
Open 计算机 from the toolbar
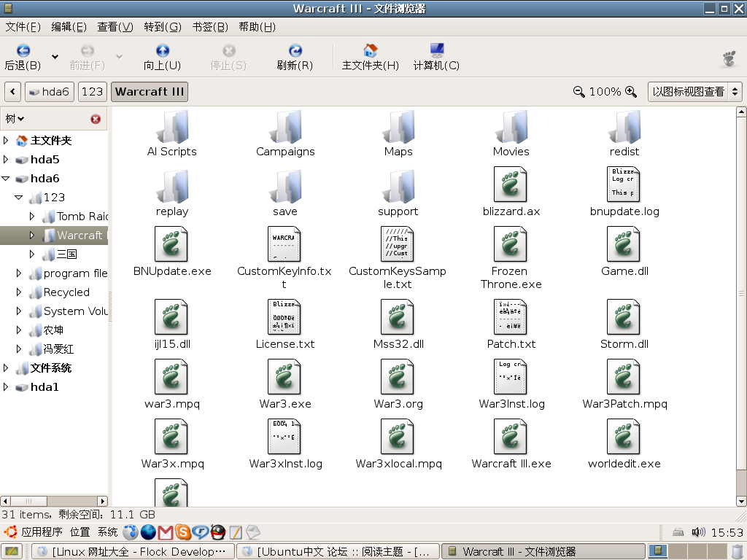(x=436, y=57)
